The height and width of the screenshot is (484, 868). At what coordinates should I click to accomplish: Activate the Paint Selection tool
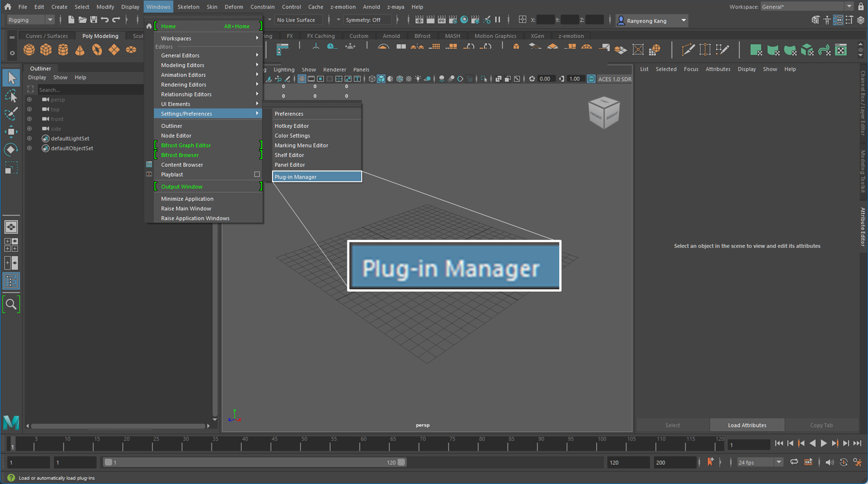click(11, 113)
